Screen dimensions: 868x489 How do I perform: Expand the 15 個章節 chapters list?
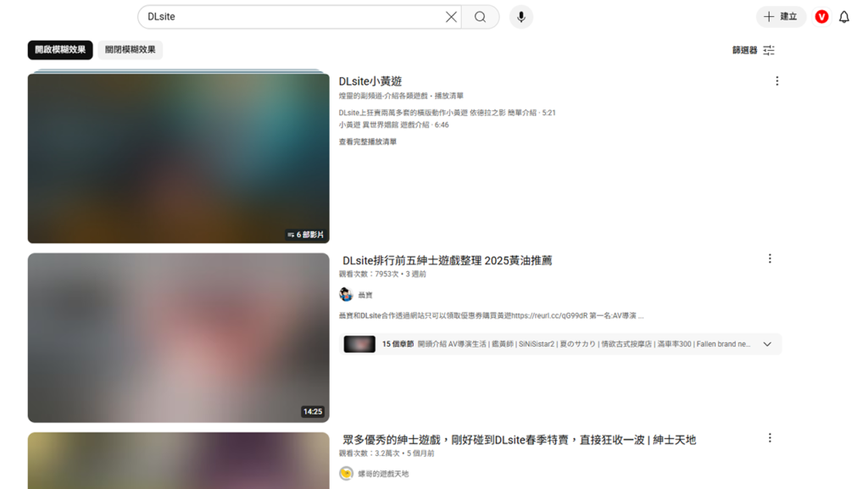click(x=767, y=344)
